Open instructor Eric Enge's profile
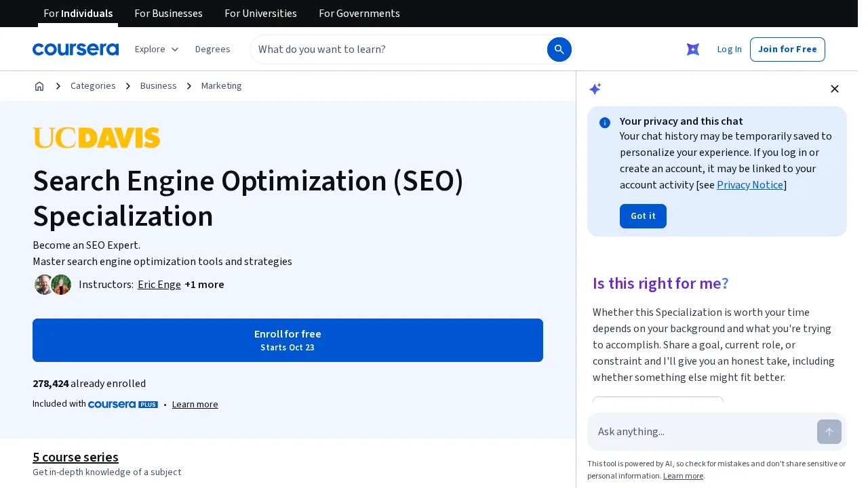This screenshot has height=488, width=868. tap(159, 285)
